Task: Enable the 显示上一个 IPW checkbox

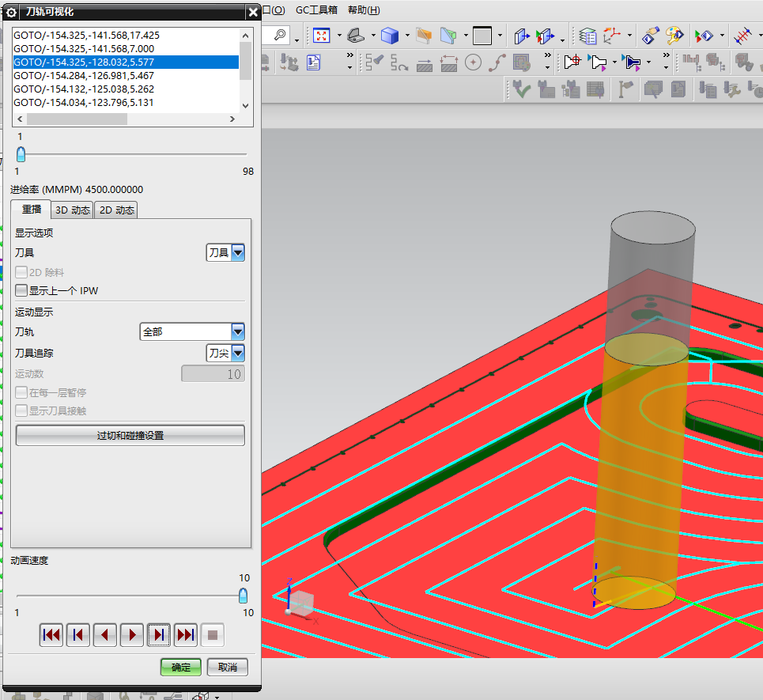Action: pyautogui.click(x=21, y=291)
